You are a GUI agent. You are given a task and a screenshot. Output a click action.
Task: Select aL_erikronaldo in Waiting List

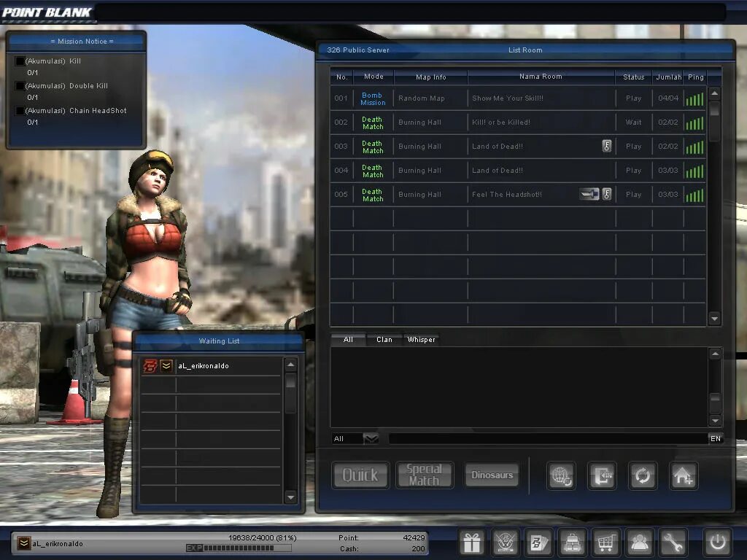(x=210, y=366)
